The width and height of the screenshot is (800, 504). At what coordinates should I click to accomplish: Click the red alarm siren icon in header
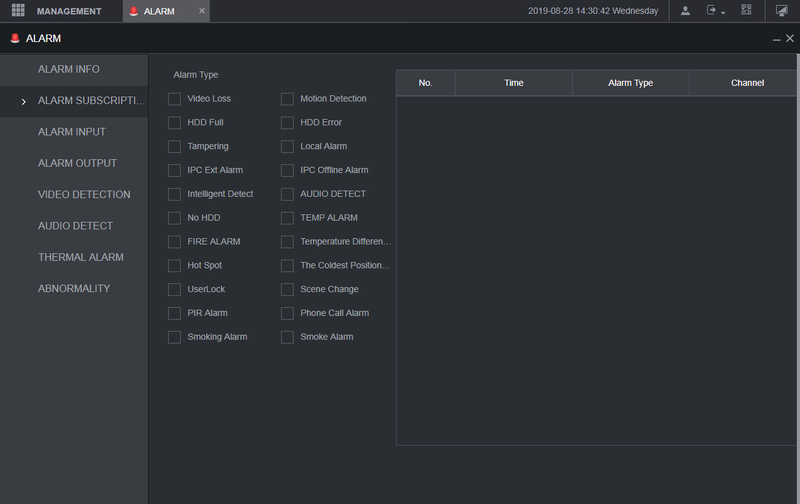[x=15, y=38]
